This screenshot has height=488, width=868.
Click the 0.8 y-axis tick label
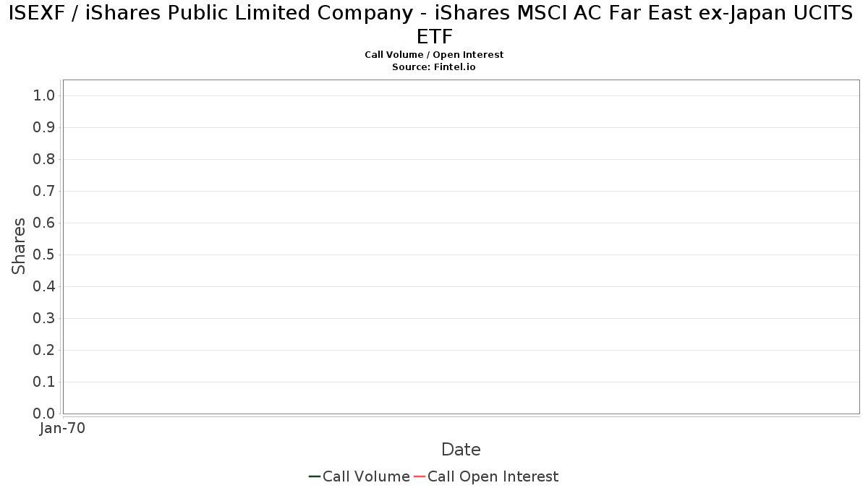coord(44,160)
